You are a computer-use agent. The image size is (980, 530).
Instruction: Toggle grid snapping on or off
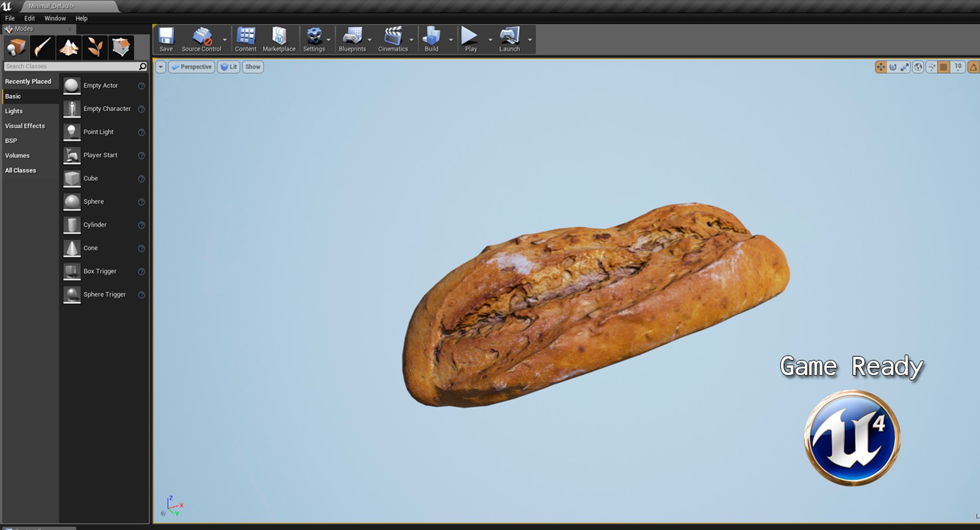point(944,67)
